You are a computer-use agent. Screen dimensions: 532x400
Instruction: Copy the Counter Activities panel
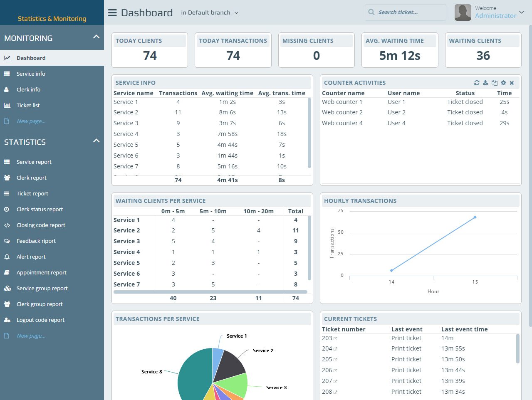click(495, 83)
